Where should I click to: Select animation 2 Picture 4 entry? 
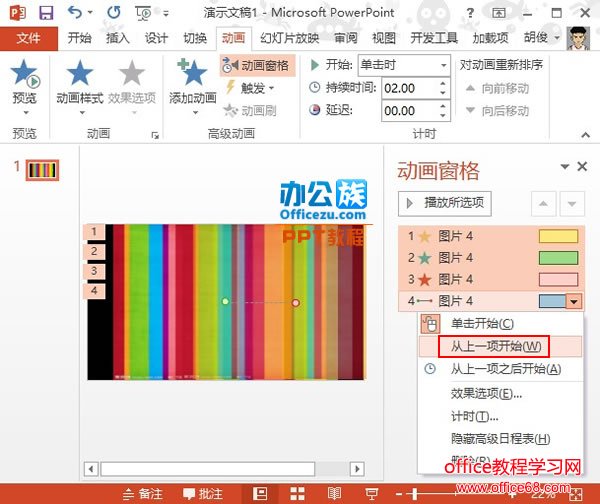pos(491,258)
